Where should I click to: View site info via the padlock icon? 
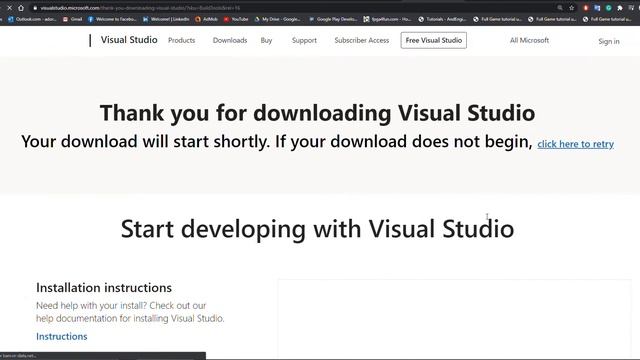[x=35, y=8]
